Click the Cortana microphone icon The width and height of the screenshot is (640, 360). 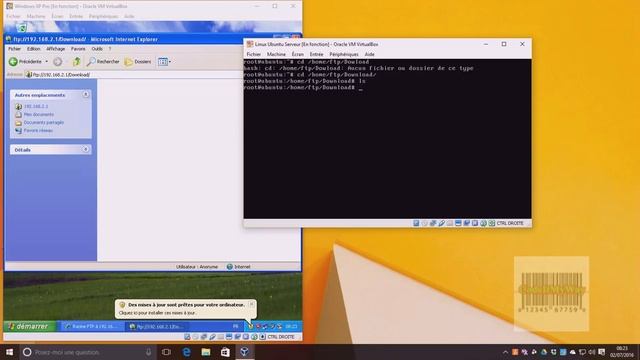[x=149, y=352]
